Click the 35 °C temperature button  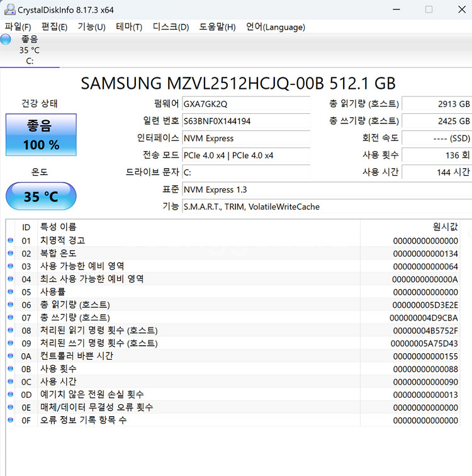(x=41, y=196)
